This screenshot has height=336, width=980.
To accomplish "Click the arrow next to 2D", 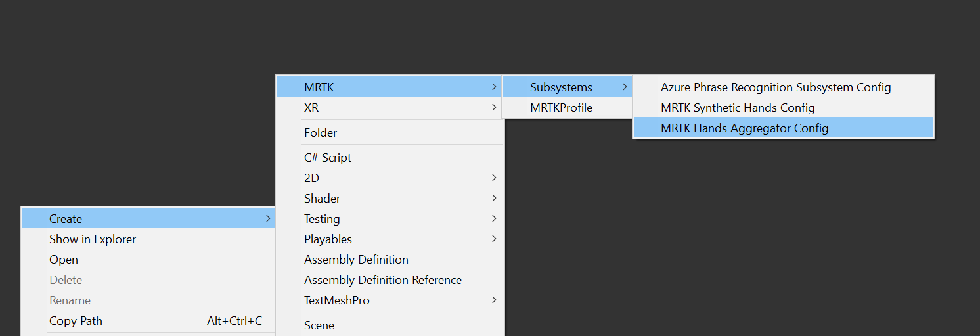I will click(494, 178).
